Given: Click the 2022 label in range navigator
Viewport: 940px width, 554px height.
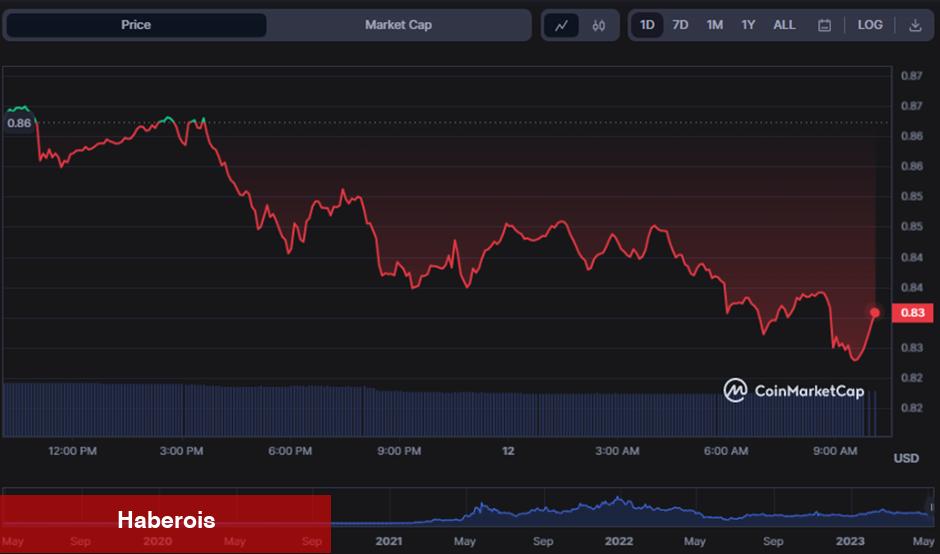Looking at the screenshot, I should pyautogui.click(x=619, y=541).
